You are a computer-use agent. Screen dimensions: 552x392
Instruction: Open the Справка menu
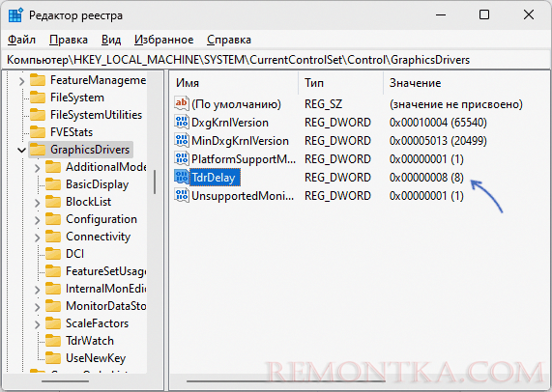click(x=229, y=40)
